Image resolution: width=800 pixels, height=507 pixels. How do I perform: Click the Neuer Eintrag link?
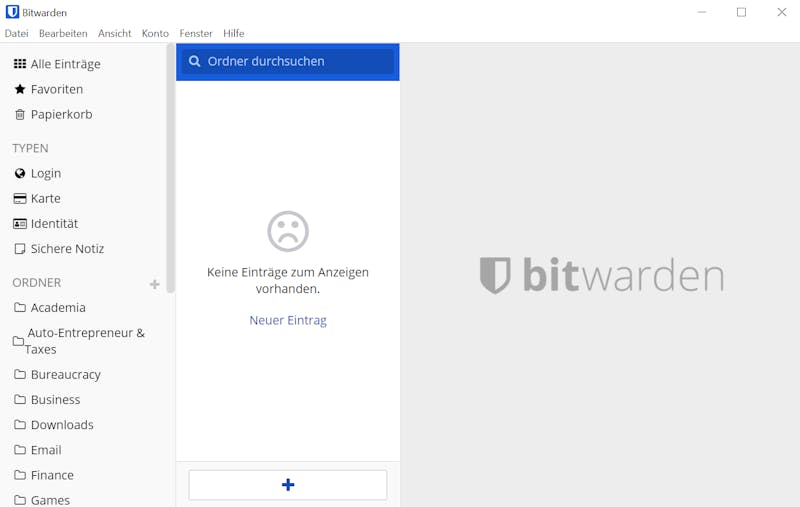pyautogui.click(x=288, y=320)
